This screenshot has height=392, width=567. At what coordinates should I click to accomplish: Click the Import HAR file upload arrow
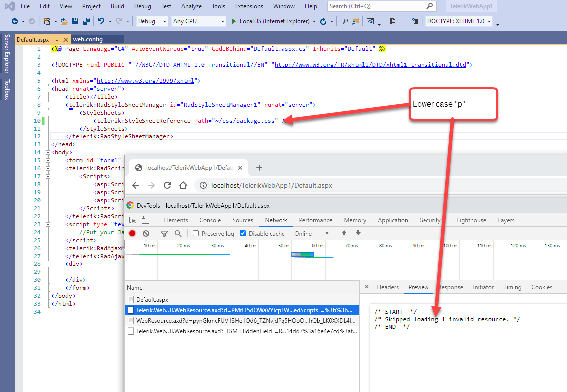pos(344,233)
